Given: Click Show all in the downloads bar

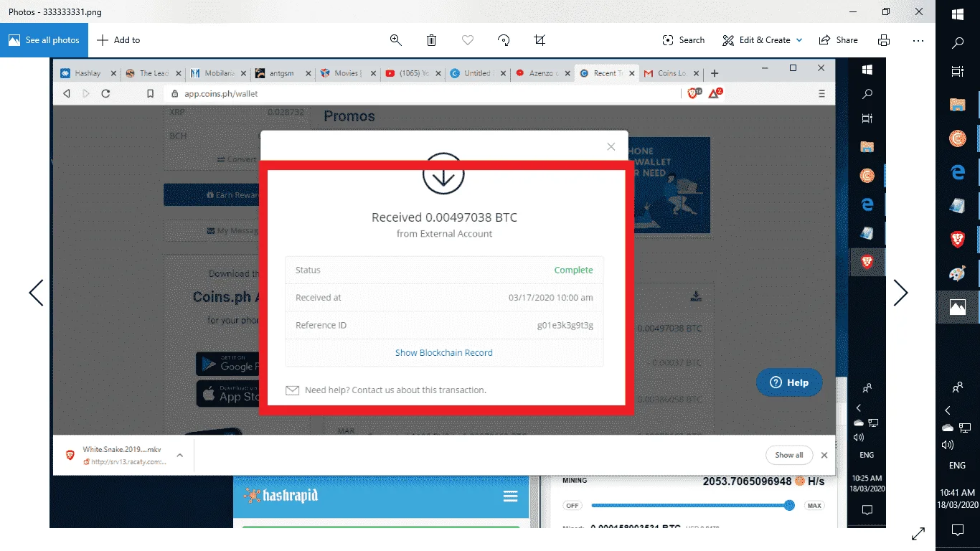Looking at the screenshot, I should point(789,455).
